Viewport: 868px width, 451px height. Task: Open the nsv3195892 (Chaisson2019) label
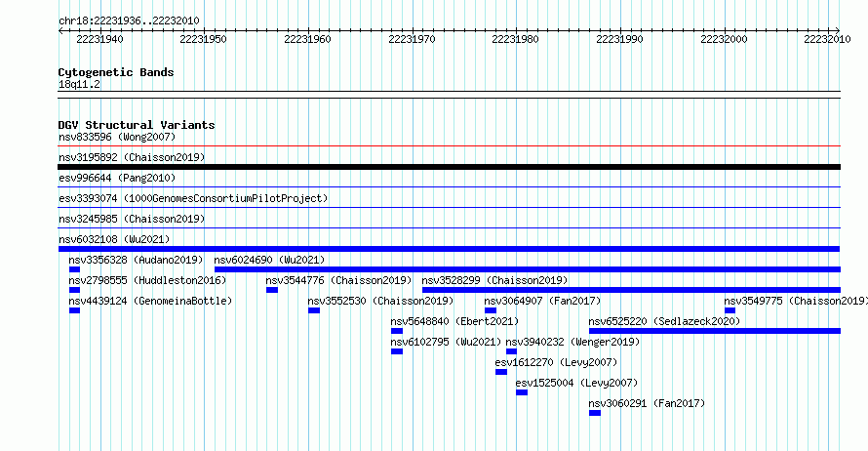[132, 157]
